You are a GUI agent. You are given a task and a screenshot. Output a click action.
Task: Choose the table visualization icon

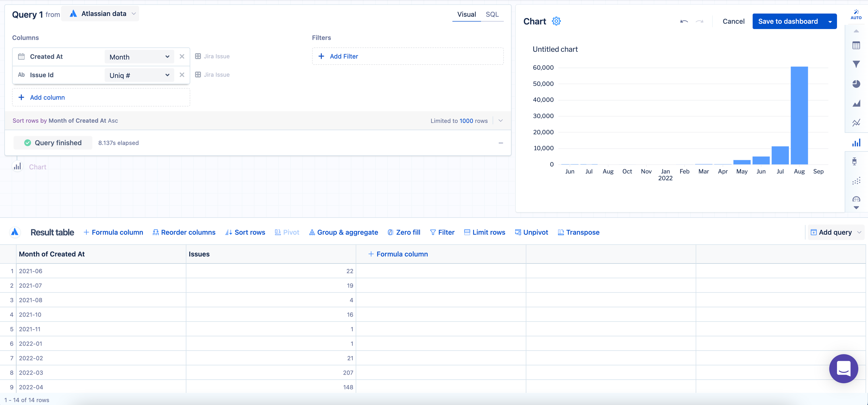(856, 46)
